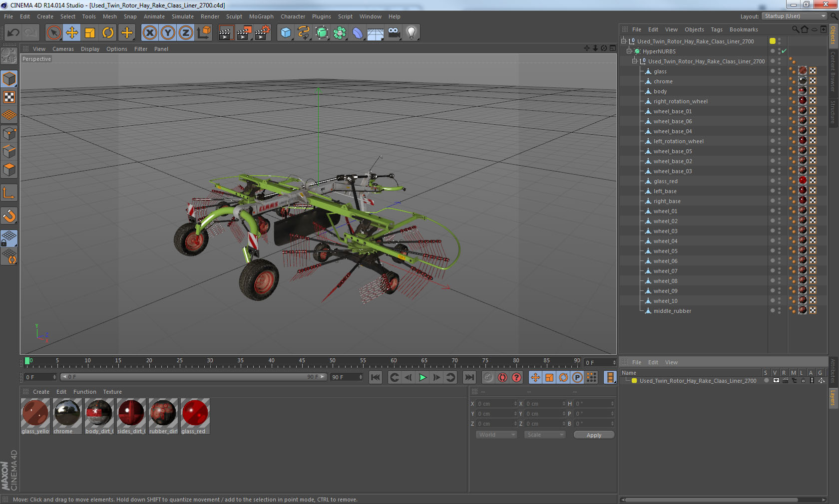Click the Array modeling objects icon
This screenshot has height=504, width=839.
(340, 33)
